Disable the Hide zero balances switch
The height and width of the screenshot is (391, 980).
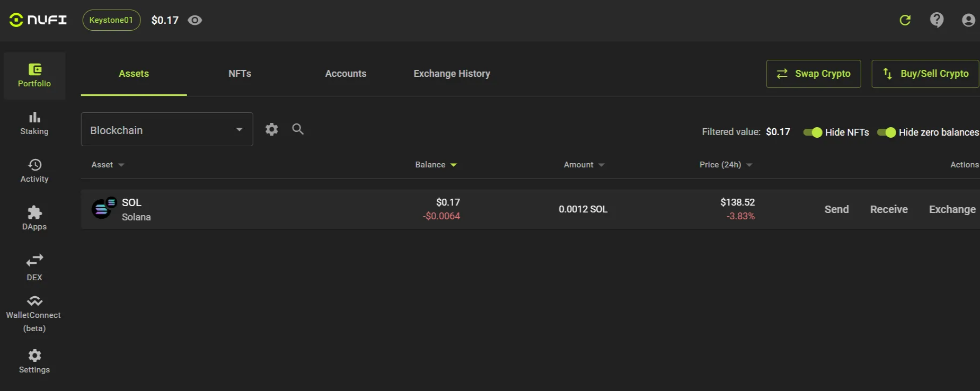pyautogui.click(x=886, y=132)
